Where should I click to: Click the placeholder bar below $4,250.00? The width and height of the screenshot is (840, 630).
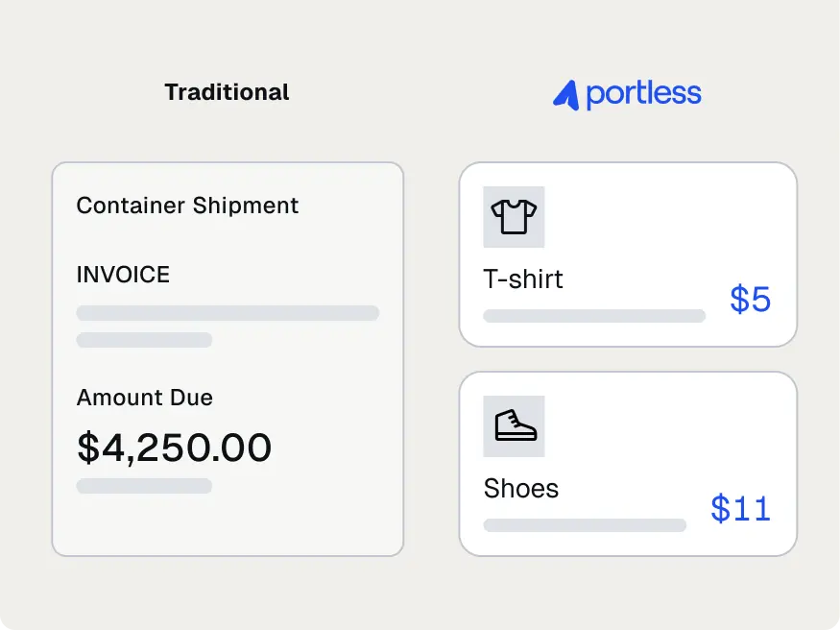(144, 486)
